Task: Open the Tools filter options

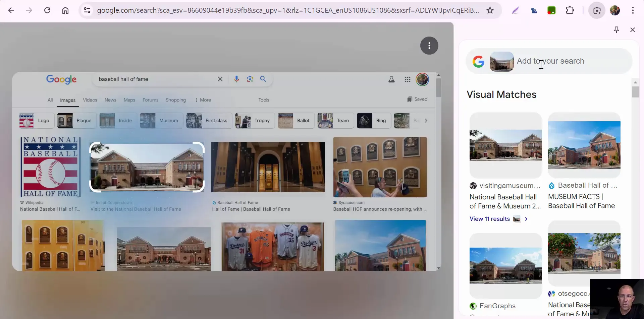Action: tap(264, 100)
